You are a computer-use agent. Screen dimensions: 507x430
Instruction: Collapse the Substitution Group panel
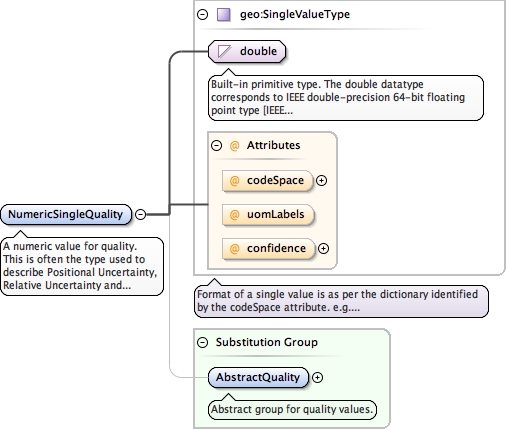pyautogui.click(x=203, y=343)
